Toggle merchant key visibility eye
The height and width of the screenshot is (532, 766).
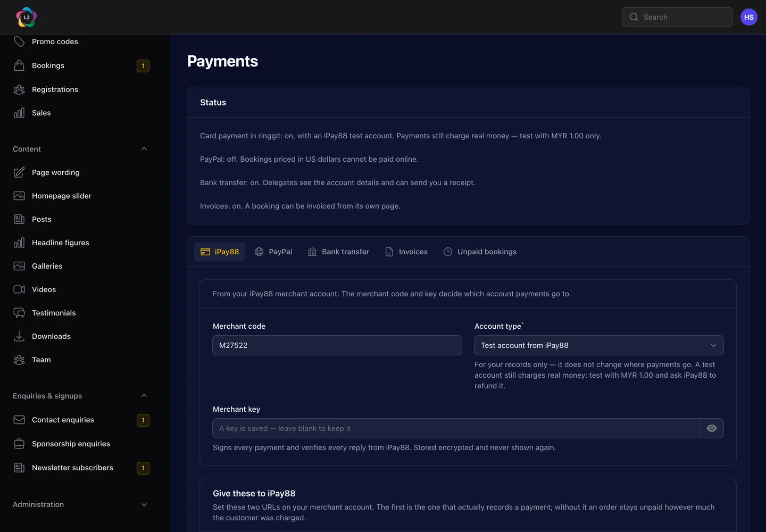point(712,428)
